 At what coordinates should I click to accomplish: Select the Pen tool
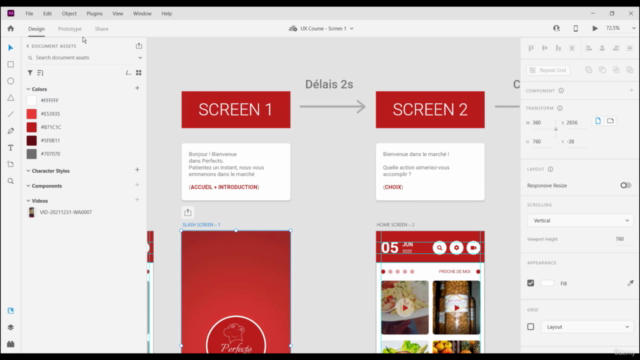[11, 131]
